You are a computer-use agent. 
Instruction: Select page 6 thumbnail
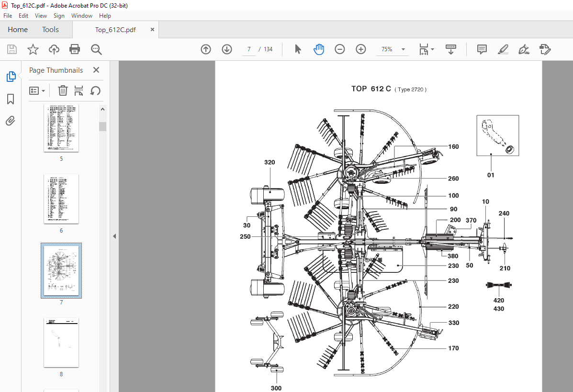pyautogui.click(x=61, y=199)
